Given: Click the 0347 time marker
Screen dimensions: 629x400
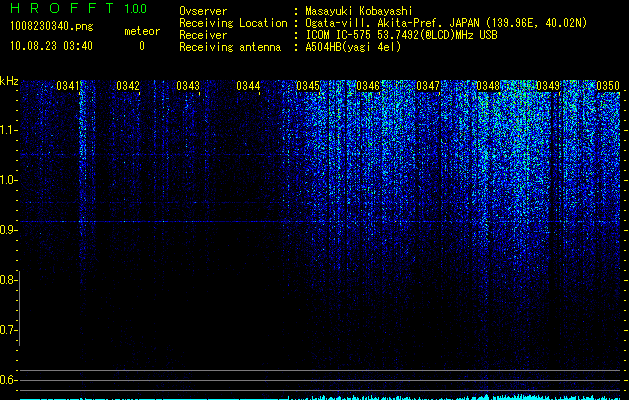Looking at the screenshot, I should click(x=428, y=86).
